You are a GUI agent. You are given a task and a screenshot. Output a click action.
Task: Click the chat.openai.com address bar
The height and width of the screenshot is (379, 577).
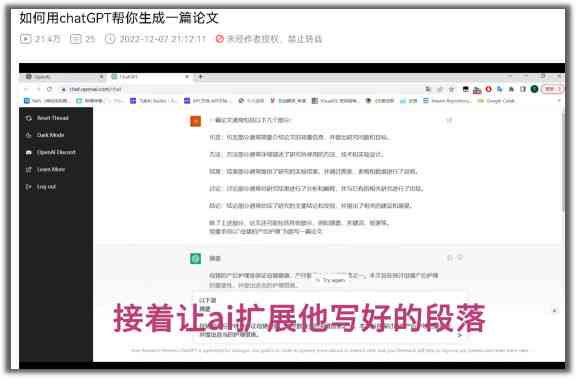239,89
